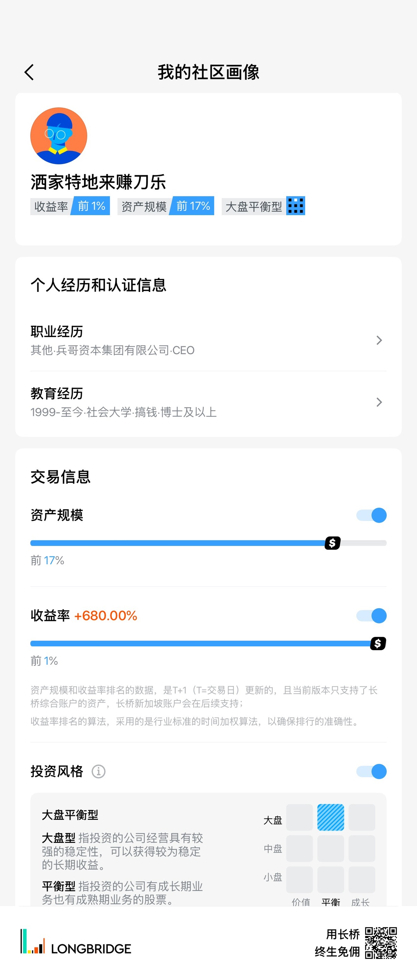The height and width of the screenshot is (980, 417).
Task: Tap the dollar handle on 资产规模 bar
Action: click(x=332, y=543)
